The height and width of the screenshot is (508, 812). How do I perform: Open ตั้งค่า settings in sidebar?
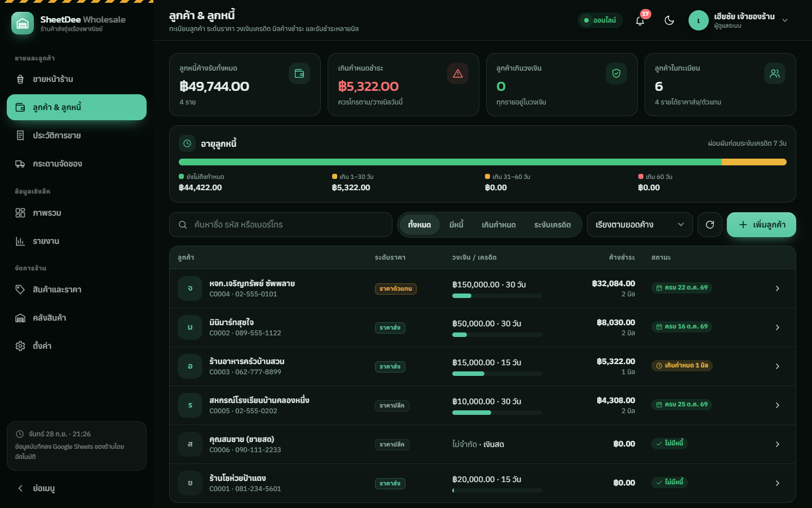click(77, 346)
